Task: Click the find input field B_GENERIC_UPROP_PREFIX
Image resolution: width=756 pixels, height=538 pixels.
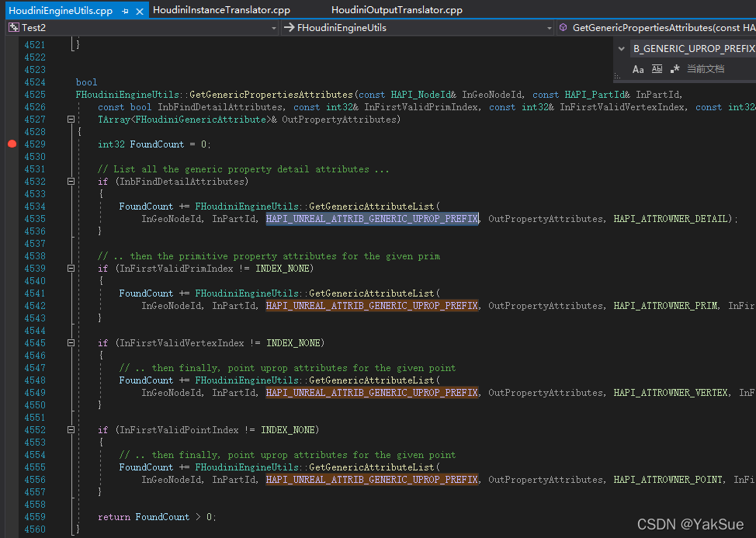Action: 693,49
